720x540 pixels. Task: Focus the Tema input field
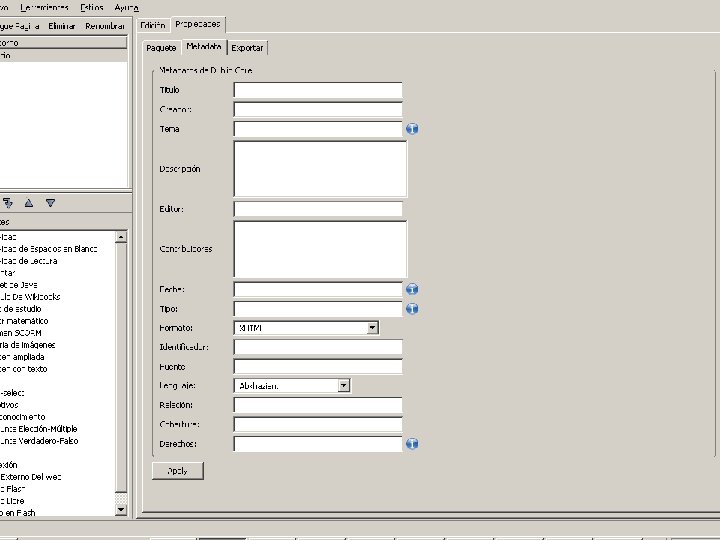coord(318,129)
